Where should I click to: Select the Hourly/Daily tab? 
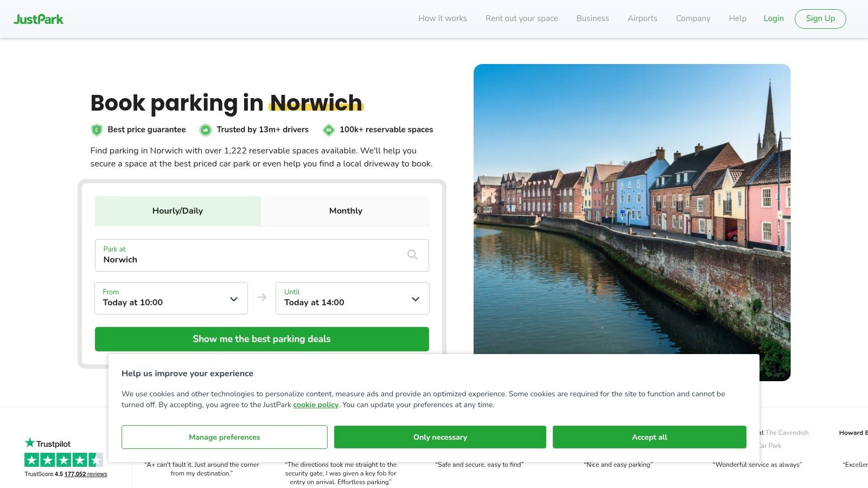click(177, 211)
